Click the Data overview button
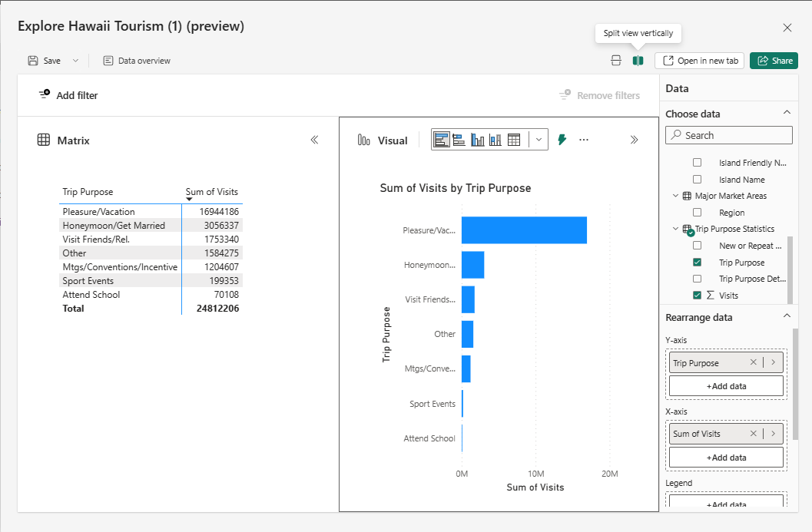This screenshot has height=532, width=812. pyautogui.click(x=137, y=61)
